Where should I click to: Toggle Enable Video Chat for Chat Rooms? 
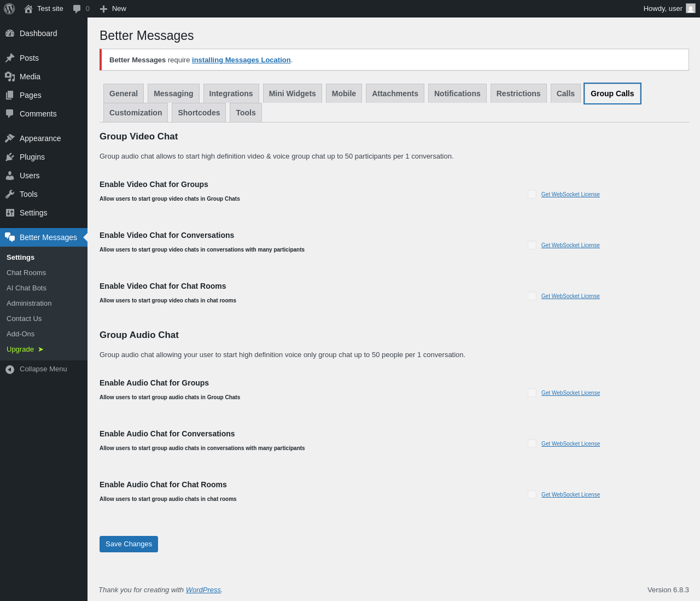pyautogui.click(x=532, y=296)
